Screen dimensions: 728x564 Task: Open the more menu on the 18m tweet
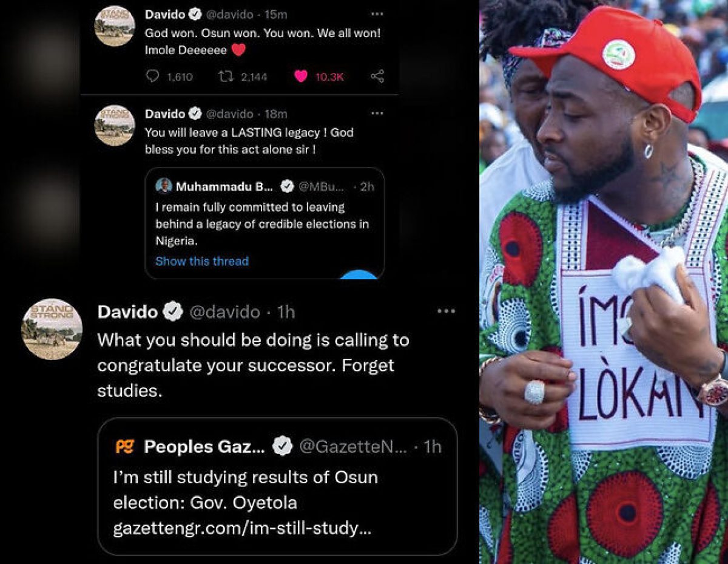click(x=377, y=113)
